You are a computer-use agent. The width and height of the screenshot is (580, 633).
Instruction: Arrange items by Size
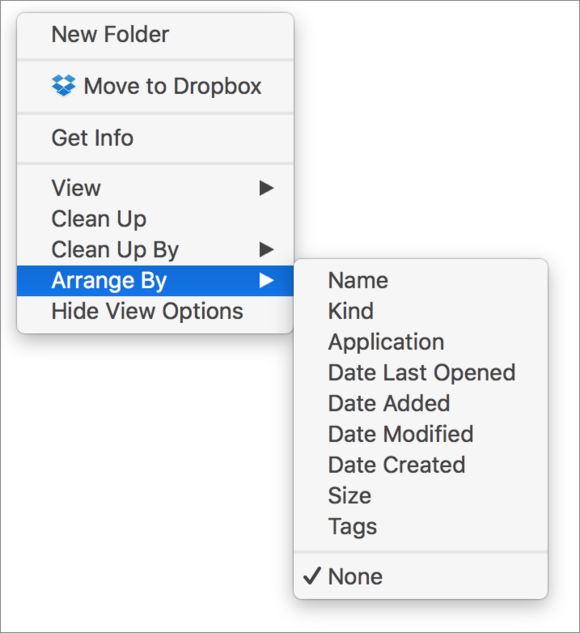click(x=421, y=495)
